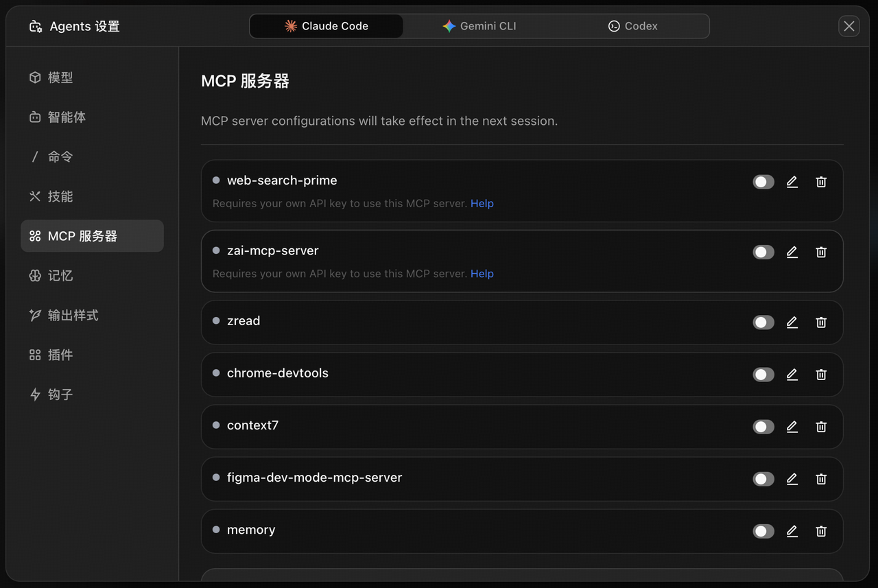This screenshot has width=878, height=588.
Task: Click trash icon for chrome-devtools server
Action: (821, 375)
